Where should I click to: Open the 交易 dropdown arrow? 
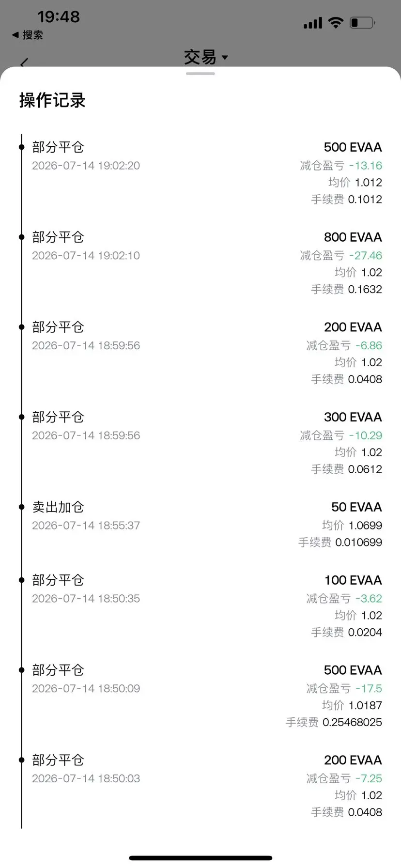pyautogui.click(x=225, y=58)
